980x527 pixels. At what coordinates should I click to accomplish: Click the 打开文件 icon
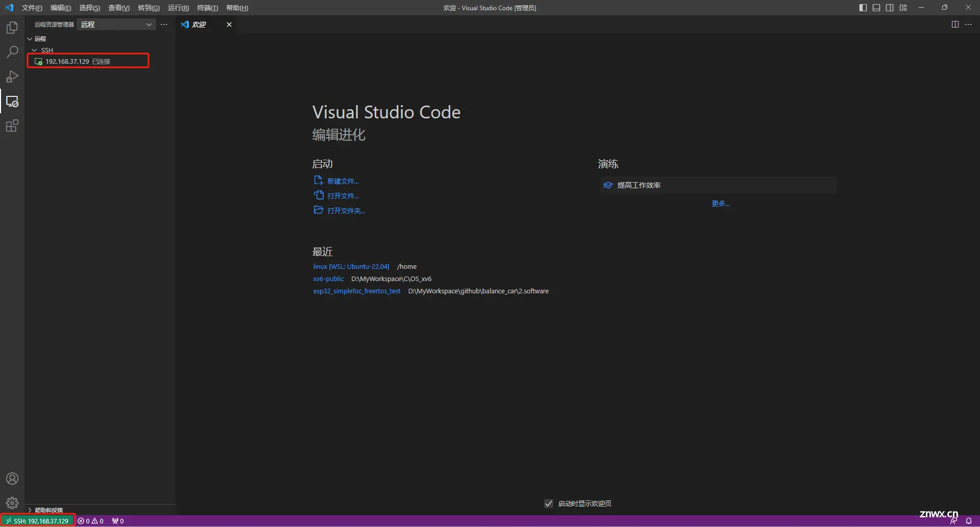point(318,195)
